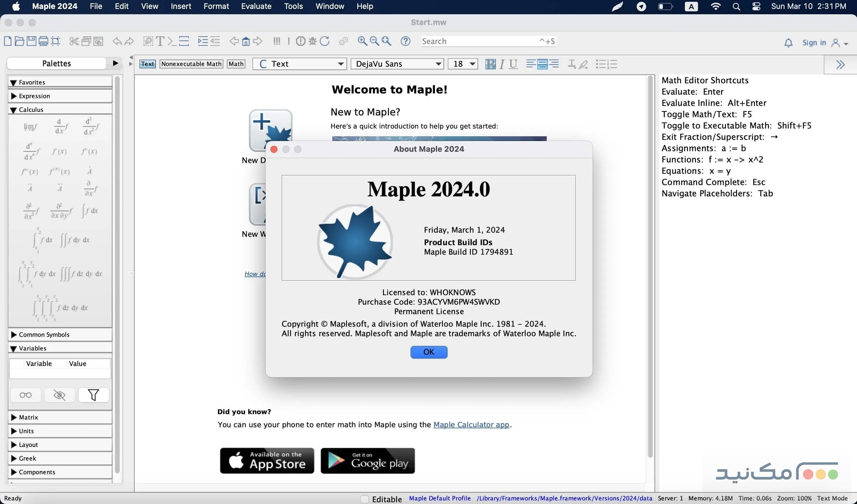Print the current worksheet
Viewport: 857px width, 504px height.
(x=43, y=41)
